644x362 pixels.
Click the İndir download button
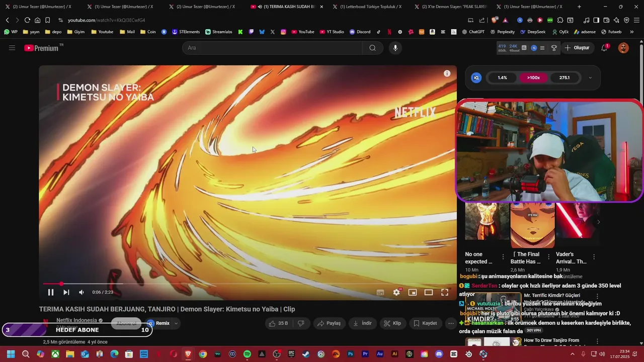[x=362, y=323]
